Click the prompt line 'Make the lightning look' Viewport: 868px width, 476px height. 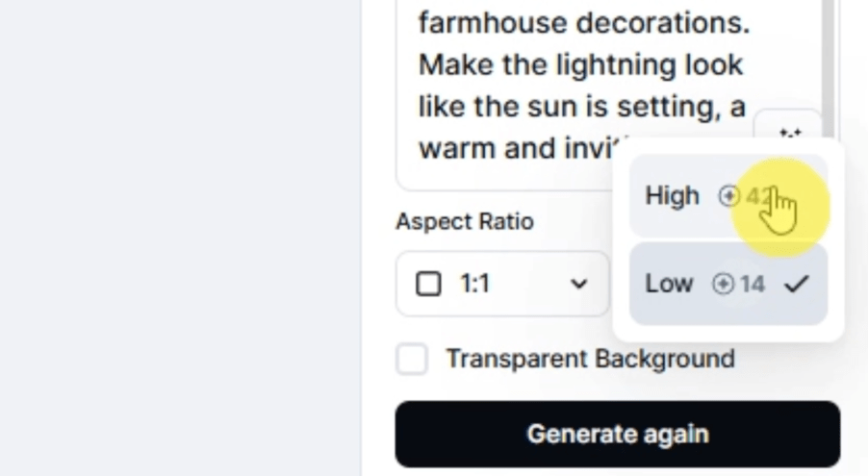580,65
